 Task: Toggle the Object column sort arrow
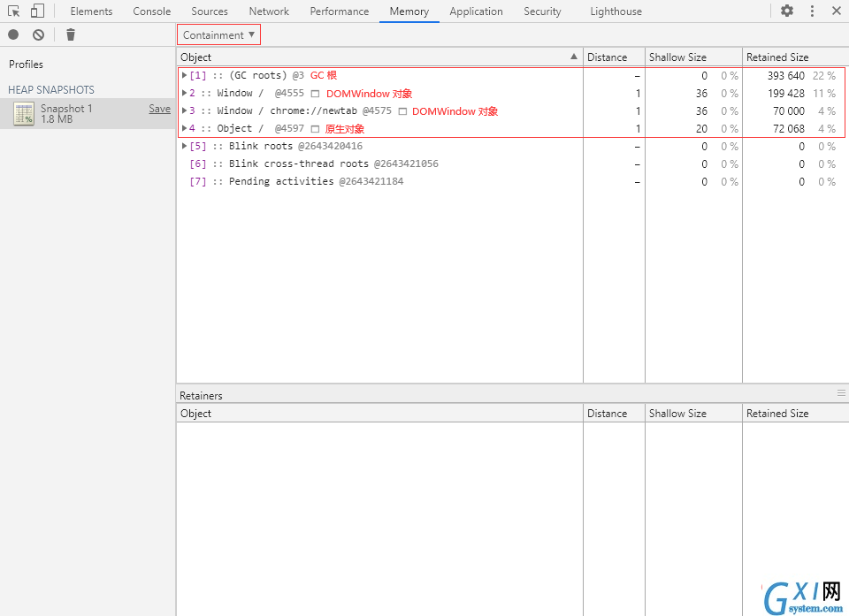point(573,57)
